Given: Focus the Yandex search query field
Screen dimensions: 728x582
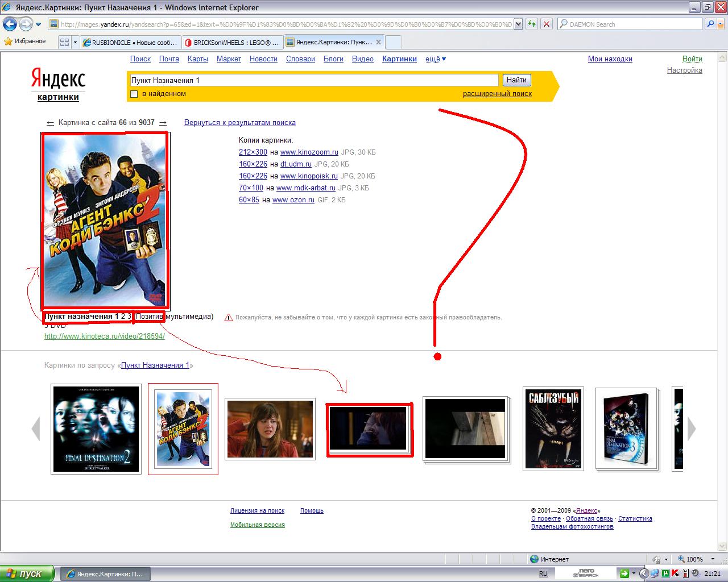Looking at the screenshot, I should [x=314, y=80].
